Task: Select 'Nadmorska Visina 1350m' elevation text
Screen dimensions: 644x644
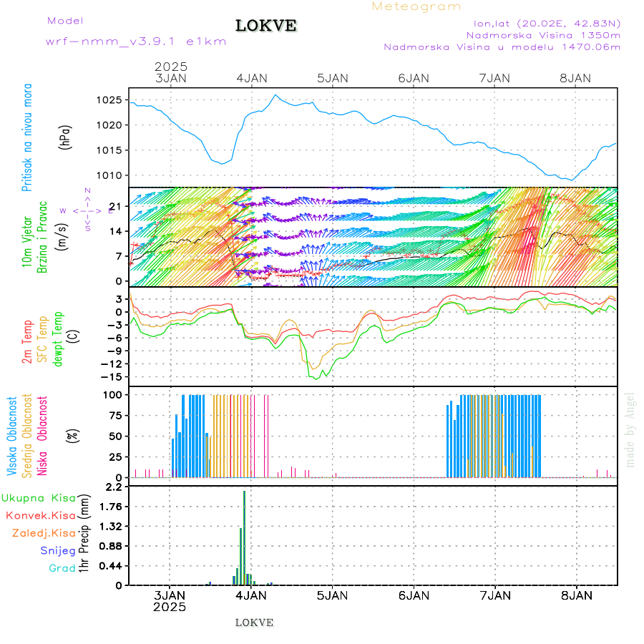Action: 543,35
